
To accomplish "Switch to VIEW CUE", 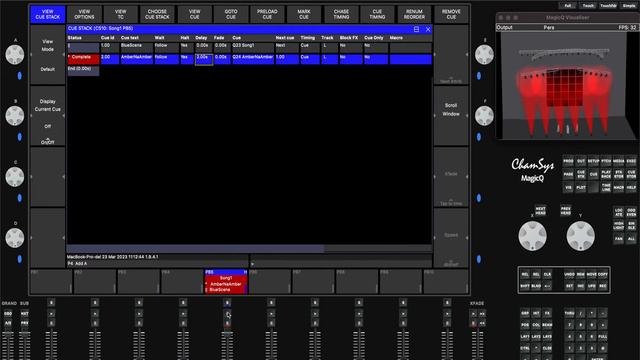I will [195, 14].
